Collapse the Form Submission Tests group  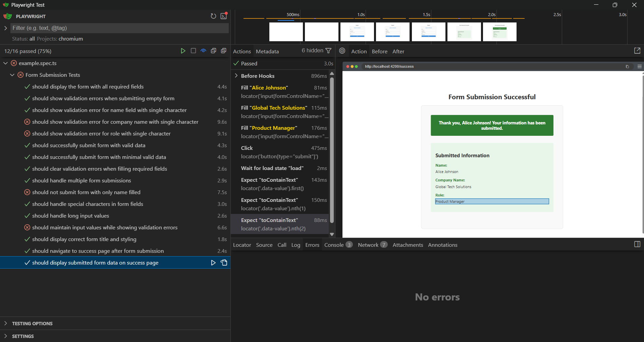[12, 75]
